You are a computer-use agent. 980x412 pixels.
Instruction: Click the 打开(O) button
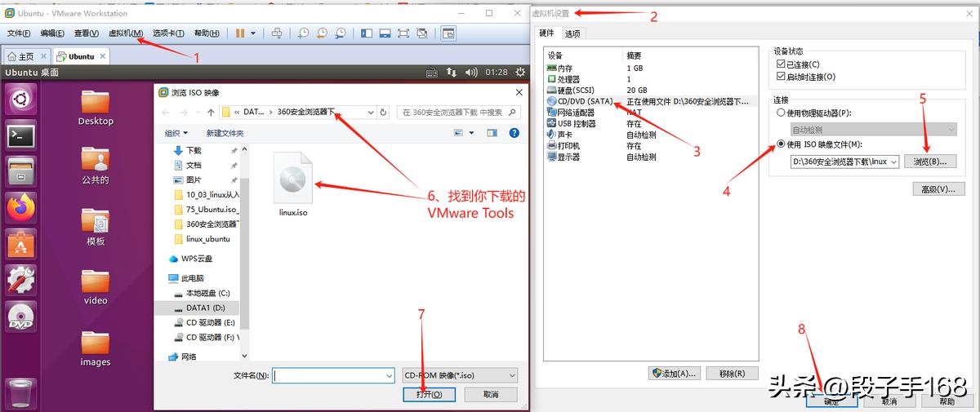coord(429,394)
